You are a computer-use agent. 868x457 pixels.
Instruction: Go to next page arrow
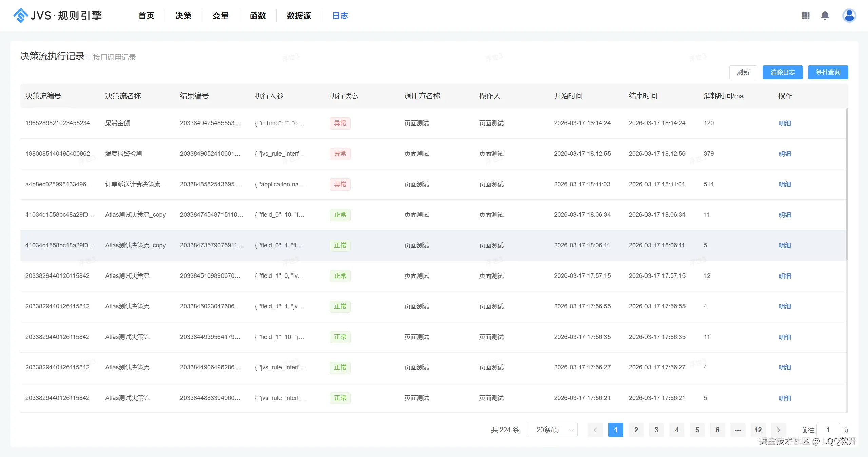[x=778, y=430]
